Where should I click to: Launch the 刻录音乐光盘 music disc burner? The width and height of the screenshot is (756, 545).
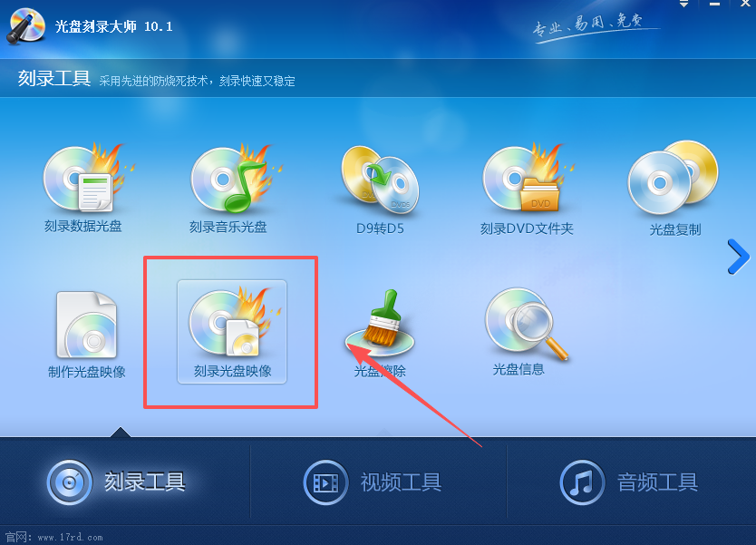pos(228,188)
